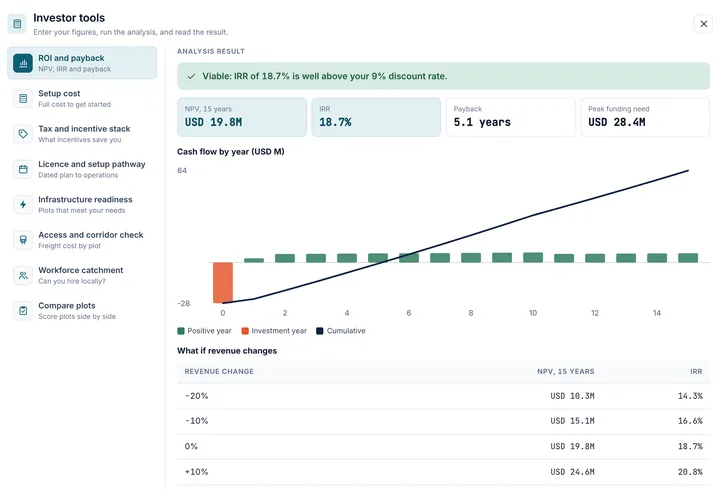Screen dimensions: 720x495
Task: Click the 64 y-axis label
Action: pos(182,171)
